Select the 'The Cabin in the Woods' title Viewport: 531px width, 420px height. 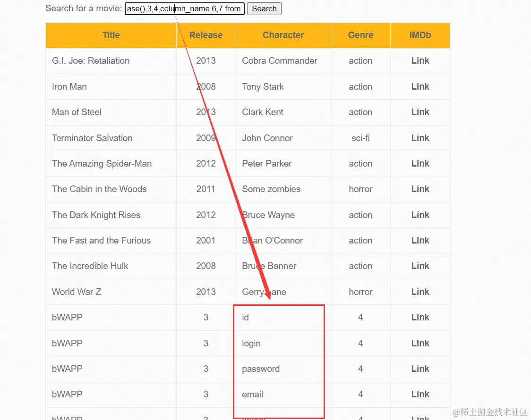pos(99,189)
